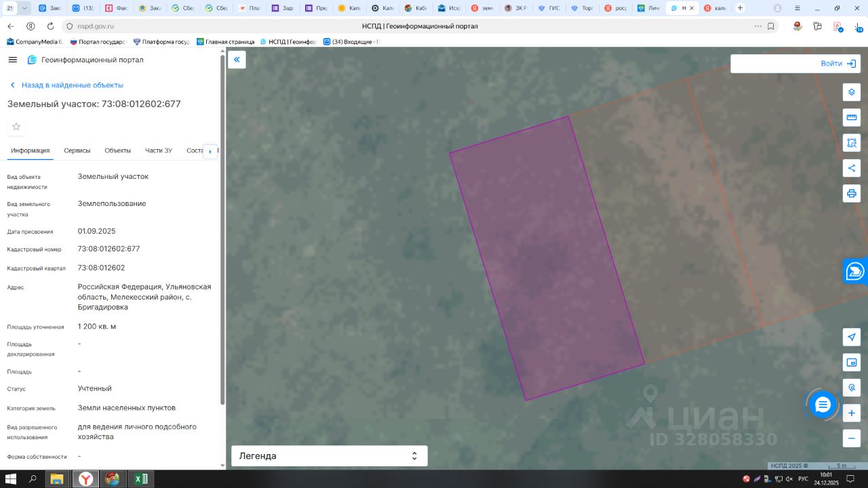The height and width of the screenshot is (488, 868).
Task: Click the map search location tool
Action: coord(852,388)
